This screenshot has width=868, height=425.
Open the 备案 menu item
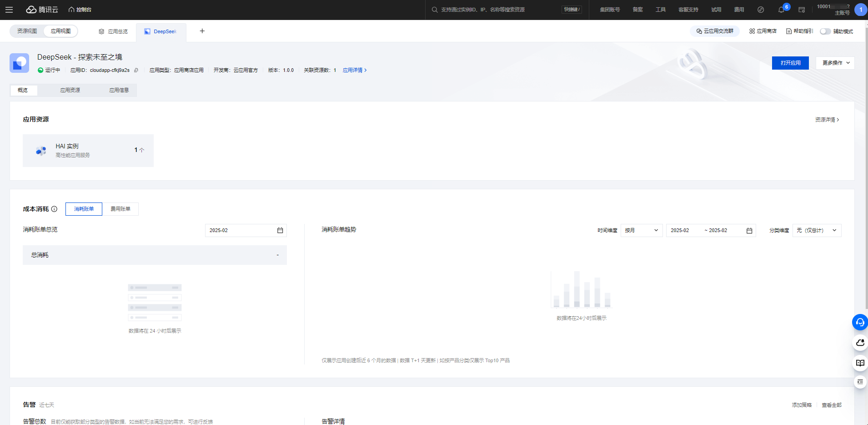[637, 10]
